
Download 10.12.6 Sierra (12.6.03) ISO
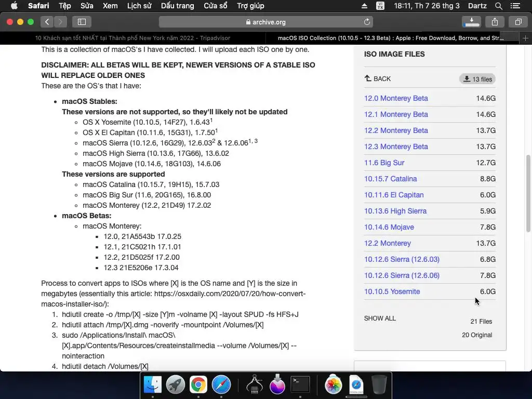coord(402,259)
